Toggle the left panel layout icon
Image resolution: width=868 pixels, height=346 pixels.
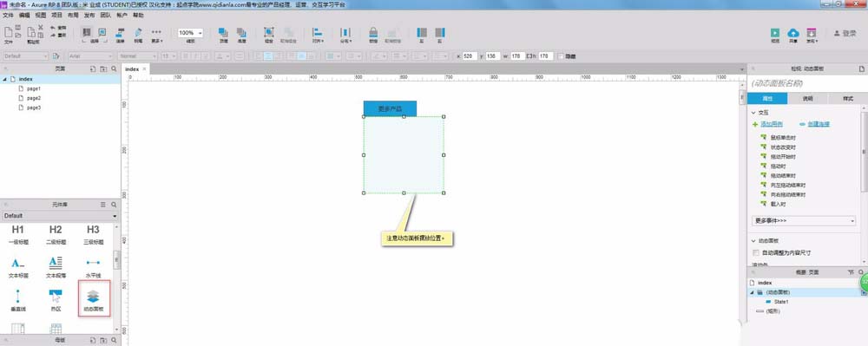pos(422,33)
